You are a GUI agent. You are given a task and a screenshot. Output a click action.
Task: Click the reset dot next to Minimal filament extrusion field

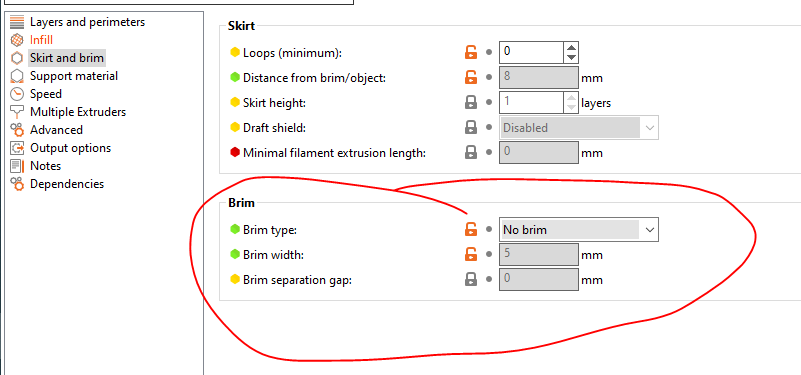click(489, 152)
